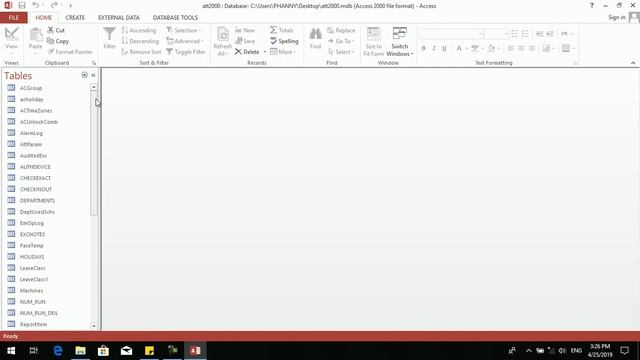Screen dimensions: 640x360
Task: Open Edge browser from taskbar
Action: (x=58, y=351)
